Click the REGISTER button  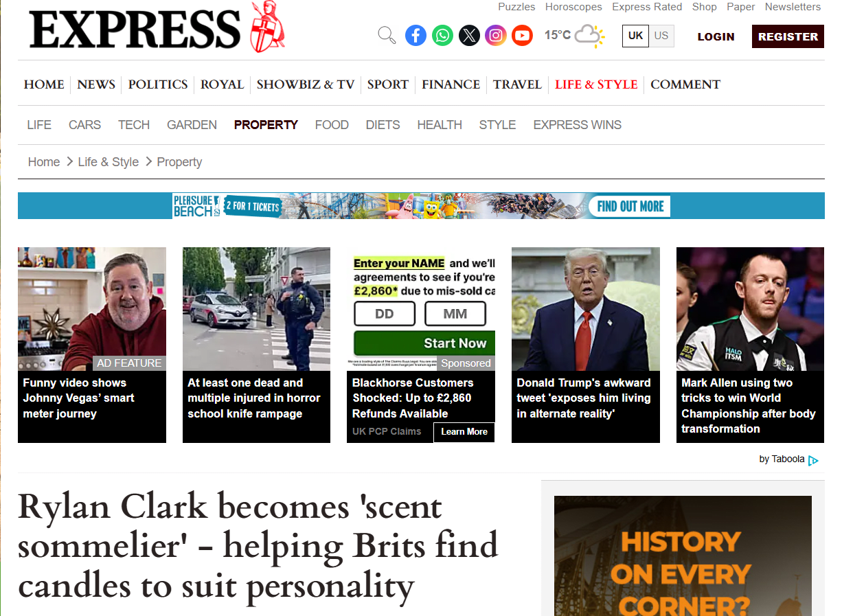point(788,36)
